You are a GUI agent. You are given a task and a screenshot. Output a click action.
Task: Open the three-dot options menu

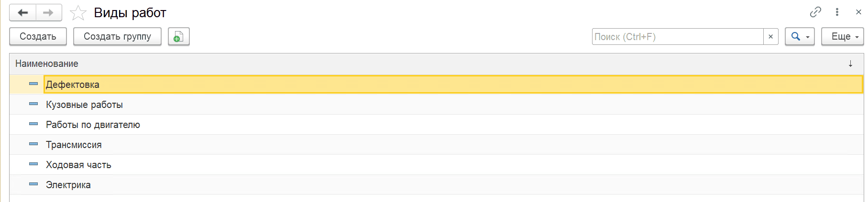[837, 12]
